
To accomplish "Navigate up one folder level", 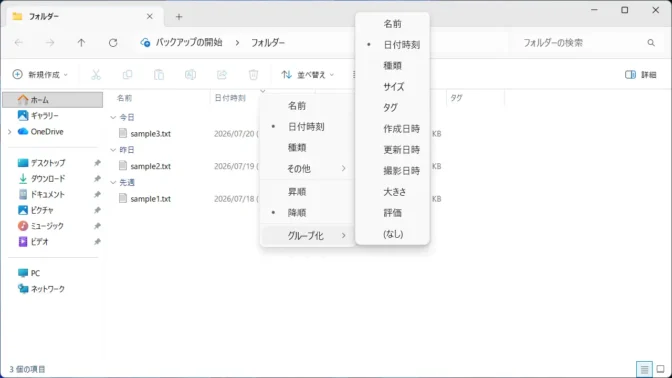I will click(81, 42).
